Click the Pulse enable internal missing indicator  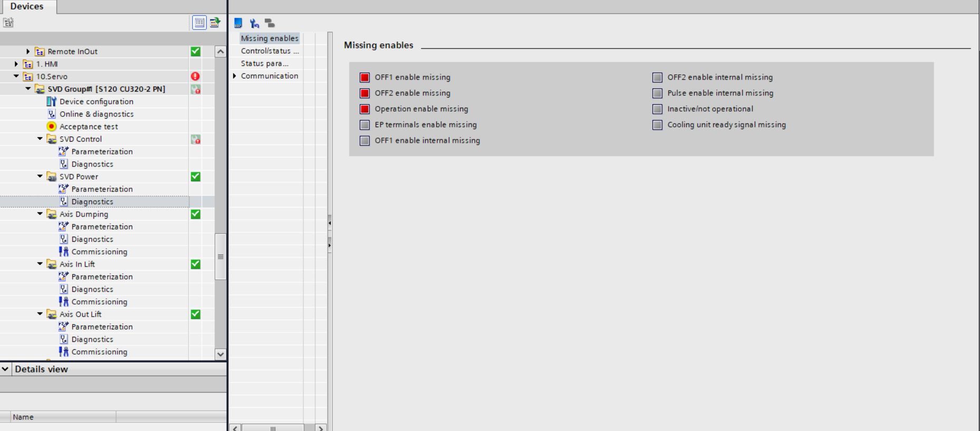657,93
